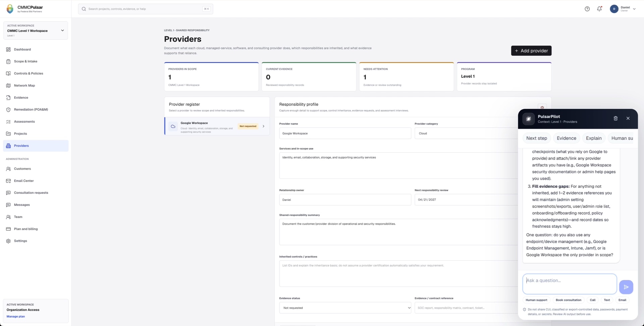Click the Not requested status badge
This screenshot has width=644, height=326.
(x=248, y=126)
